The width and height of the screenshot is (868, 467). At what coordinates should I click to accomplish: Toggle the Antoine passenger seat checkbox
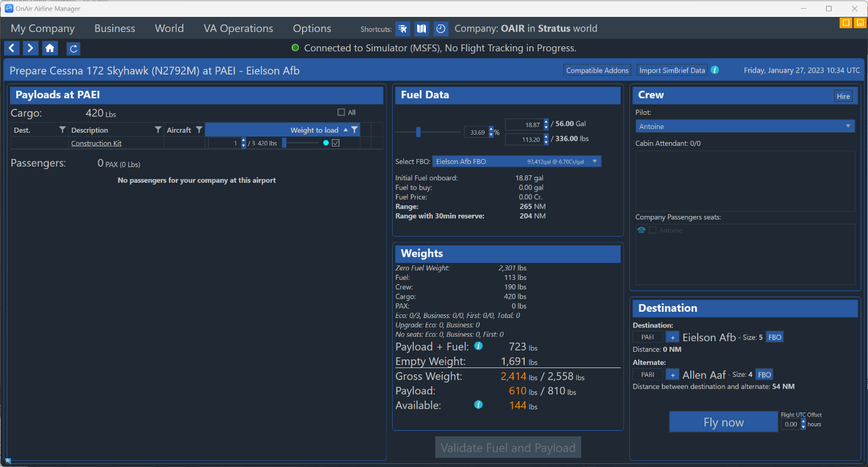(653, 230)
